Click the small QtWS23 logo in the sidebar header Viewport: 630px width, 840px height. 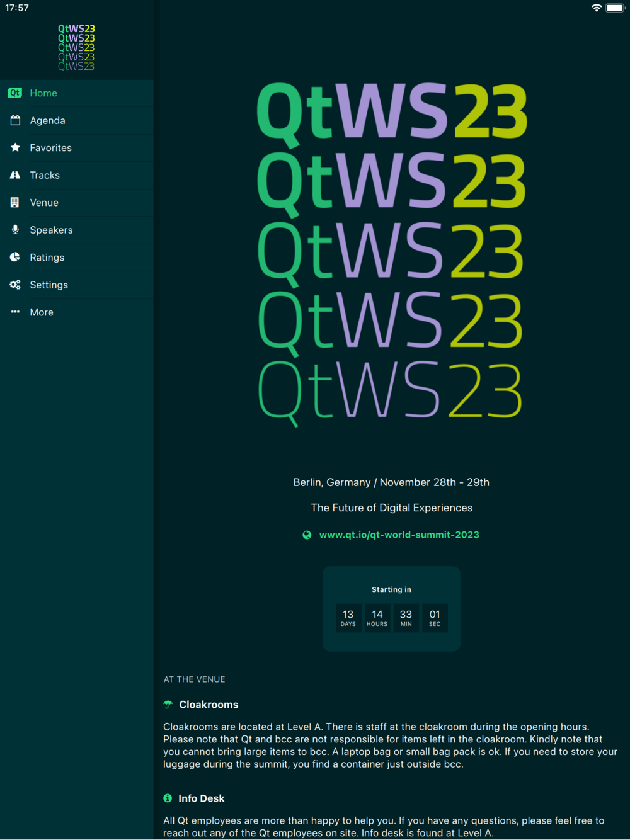point(76,47)
